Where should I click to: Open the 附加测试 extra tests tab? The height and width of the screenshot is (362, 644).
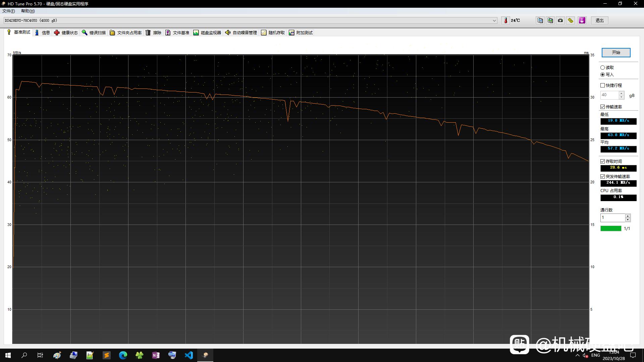pos(301,33)
